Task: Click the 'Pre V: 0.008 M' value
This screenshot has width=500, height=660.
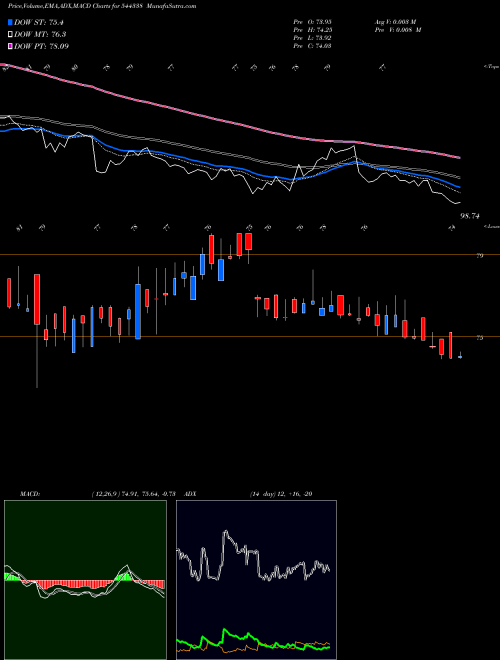Action: [397, 30]
